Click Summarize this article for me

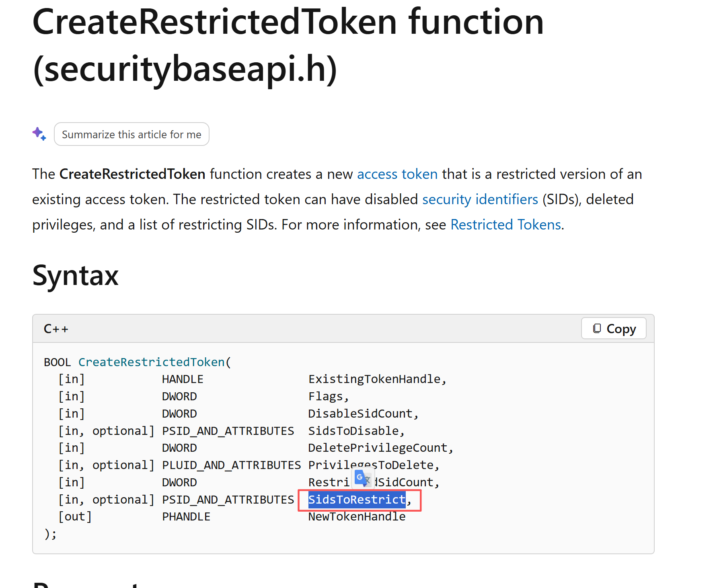pos(132,134)
